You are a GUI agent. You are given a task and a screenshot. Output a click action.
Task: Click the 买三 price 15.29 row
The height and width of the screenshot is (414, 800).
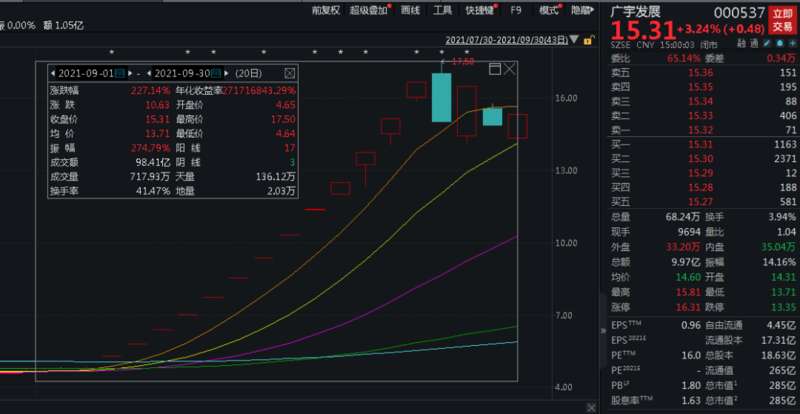tap(703, 174)
